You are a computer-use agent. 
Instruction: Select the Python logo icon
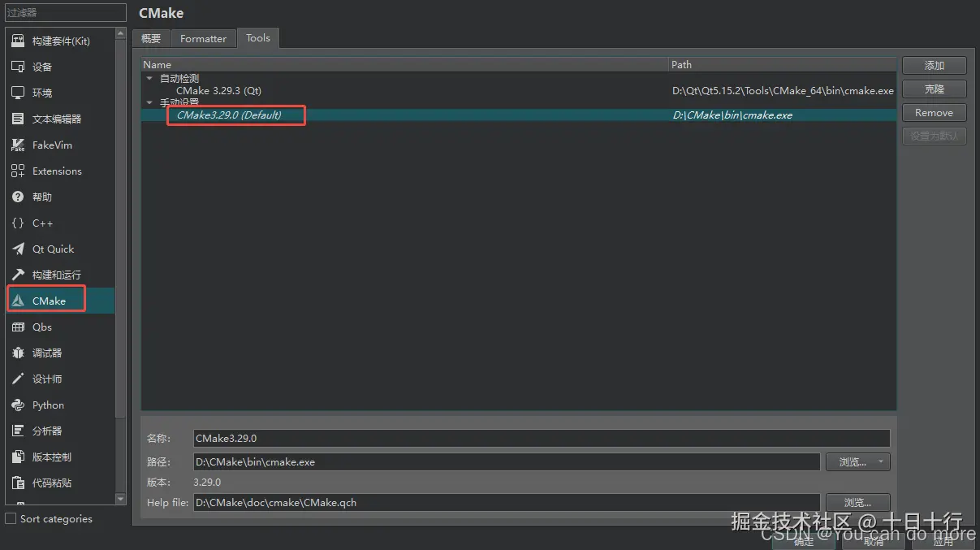click(x=18, y=405)
